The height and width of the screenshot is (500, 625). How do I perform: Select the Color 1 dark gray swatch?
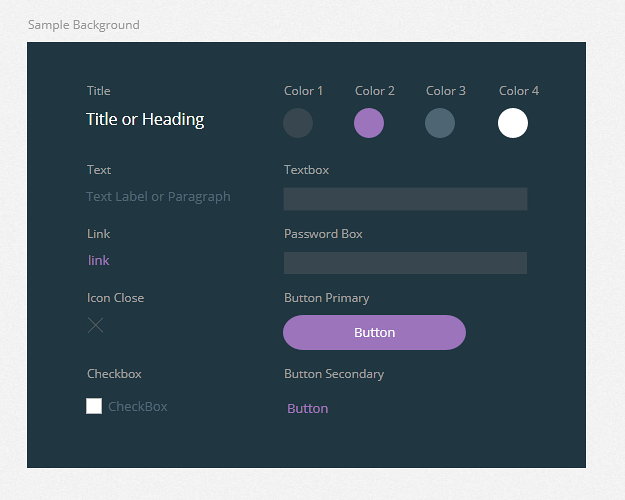[298, 123]
